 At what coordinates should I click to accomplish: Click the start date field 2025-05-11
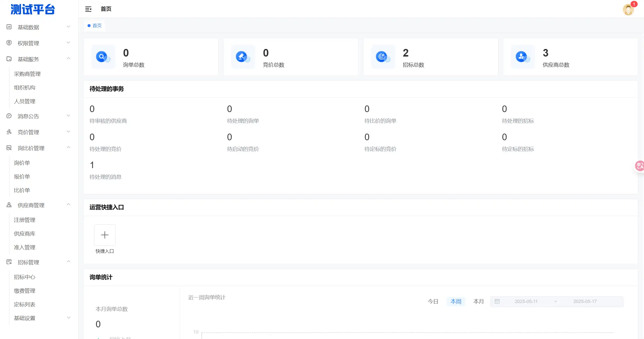pos(526,301)
